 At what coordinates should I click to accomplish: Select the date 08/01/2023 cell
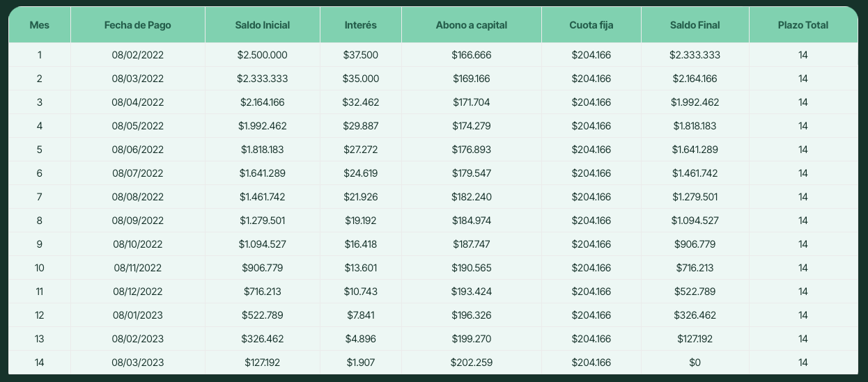pyautogui.click(x=138, y=315)
